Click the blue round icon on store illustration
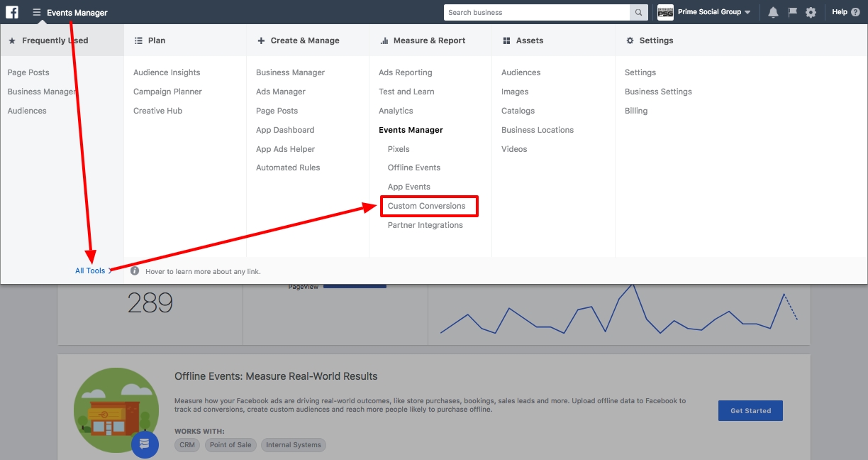Image resolution: width=868 pixels, height=460 pixels. (x=145, y=444)
